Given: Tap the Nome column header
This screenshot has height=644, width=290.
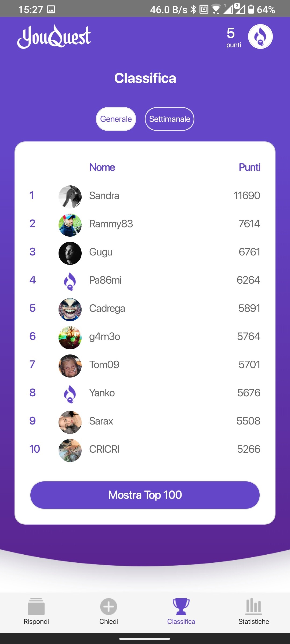Looking at the screenshot, I should point(102,167).
